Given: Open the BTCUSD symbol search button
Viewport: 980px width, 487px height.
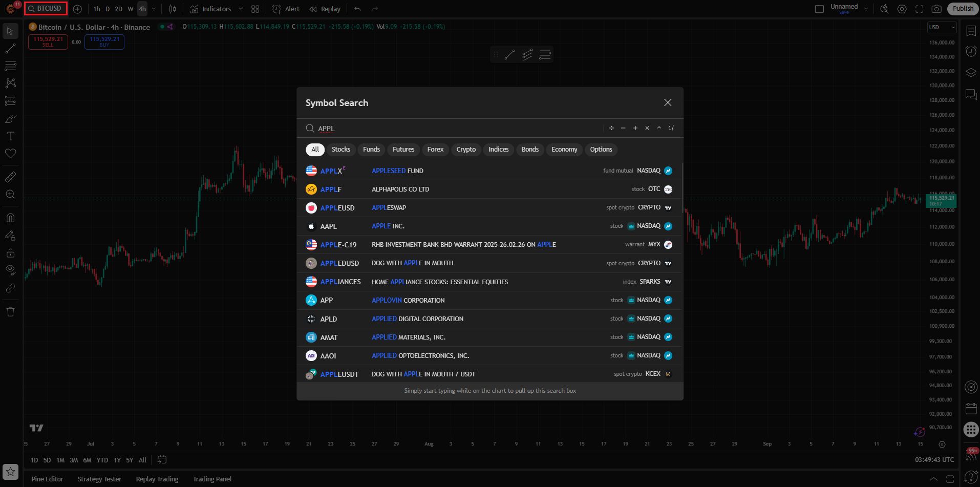Looking at the screenshot, I should 46,9.
